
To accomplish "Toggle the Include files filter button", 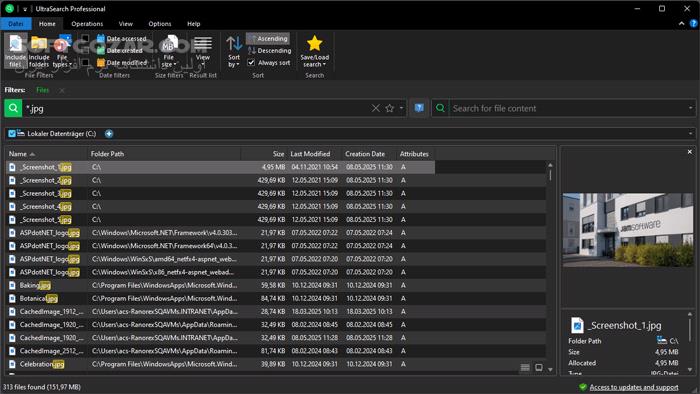I will click(16, 51).
